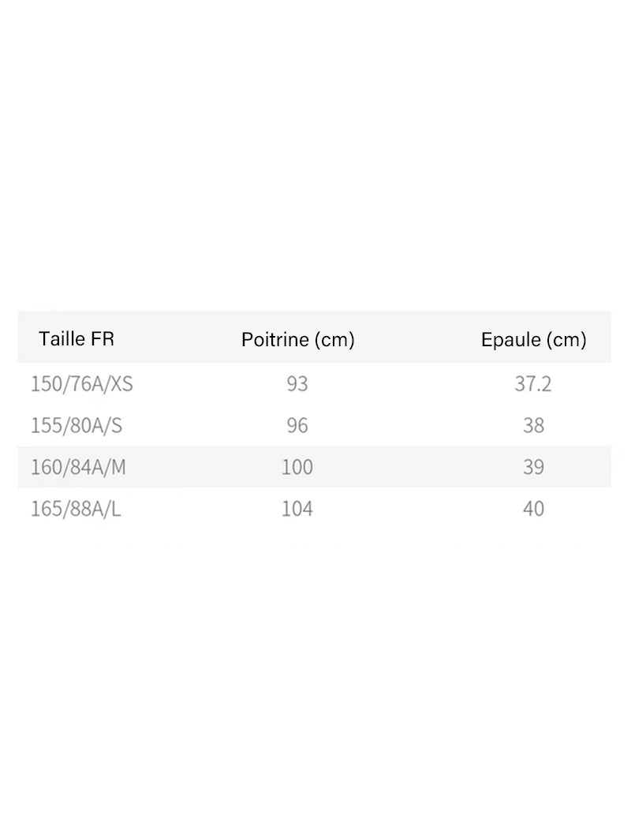Click chest value 104

(x=297, y=509)
